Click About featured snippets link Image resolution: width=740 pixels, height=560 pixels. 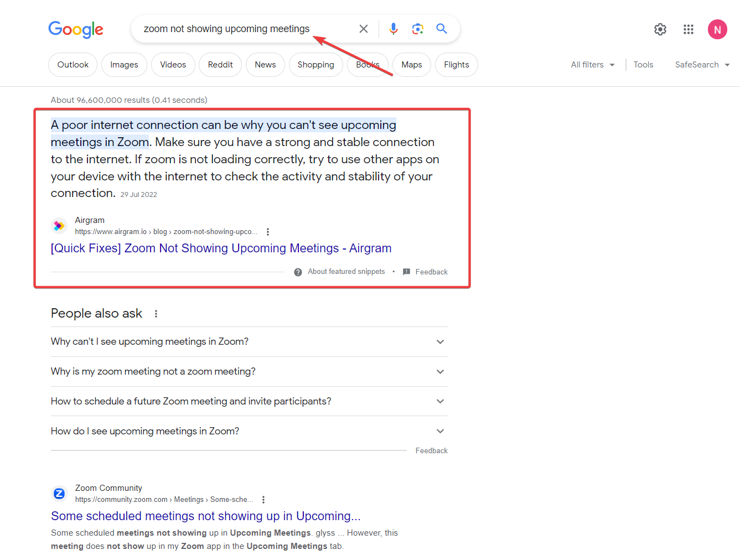346,272
